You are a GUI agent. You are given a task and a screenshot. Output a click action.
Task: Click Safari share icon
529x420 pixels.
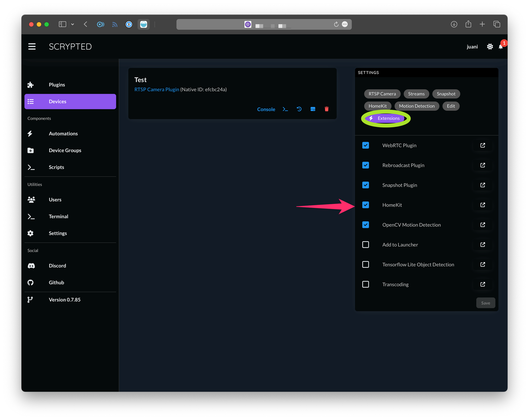coord(468,24)
